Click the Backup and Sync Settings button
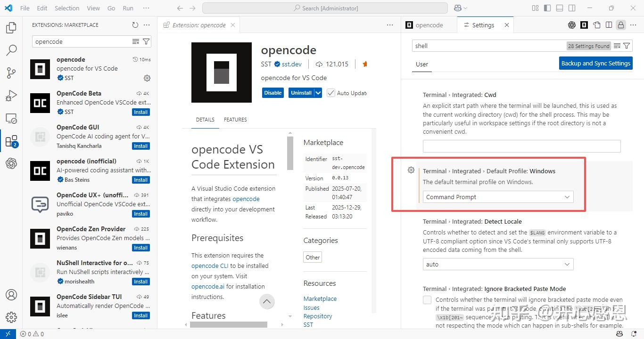The width and height of the screenshot is (644, 339). (596, 63)
